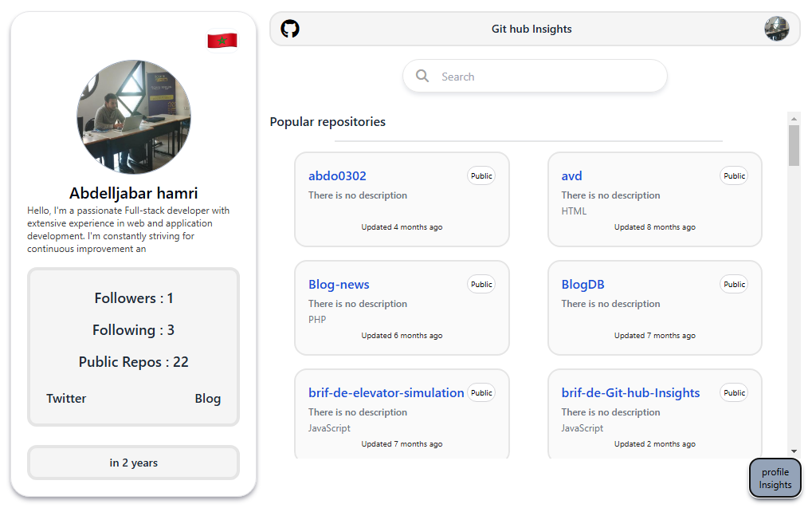Click Public badge on brif-de-Git-hub-Insights card
The image size is (812, 508).
(735, 392)
